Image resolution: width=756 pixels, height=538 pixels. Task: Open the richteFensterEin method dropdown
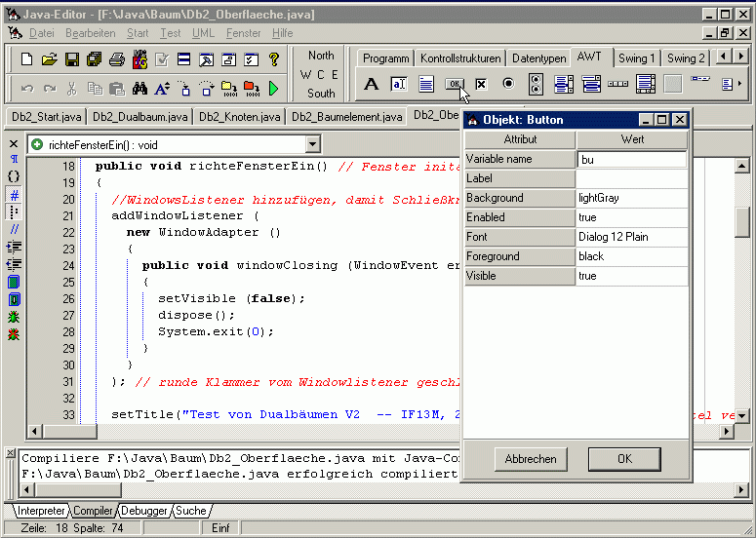click(x=312, y=144)
